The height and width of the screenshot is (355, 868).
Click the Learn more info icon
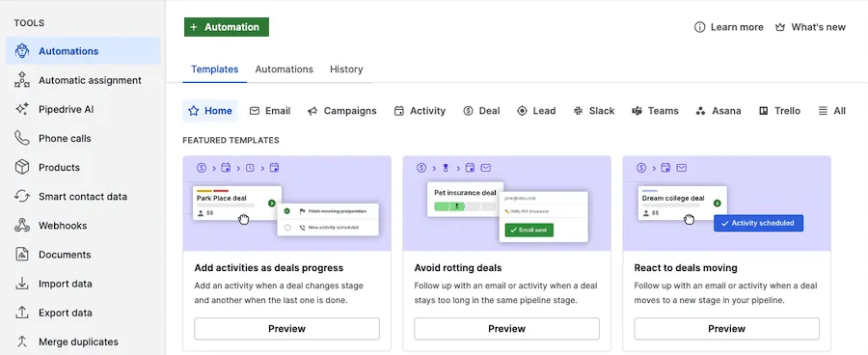click(x=700, y=27)
